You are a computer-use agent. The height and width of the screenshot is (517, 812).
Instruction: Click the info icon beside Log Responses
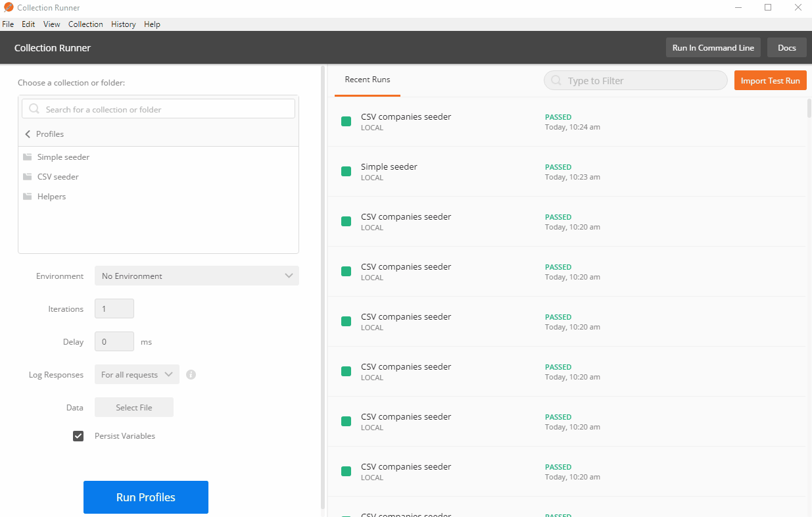point(191,374)
